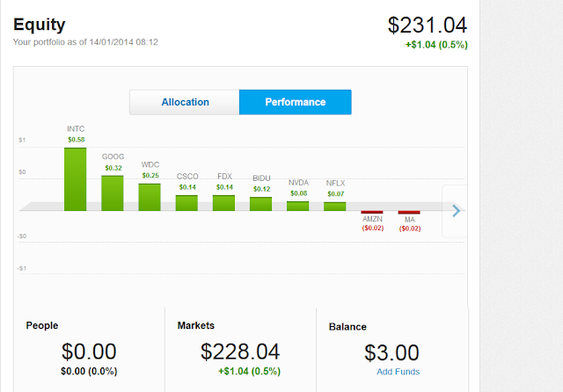Click the $3.00 Balance amount

(391, 353)
